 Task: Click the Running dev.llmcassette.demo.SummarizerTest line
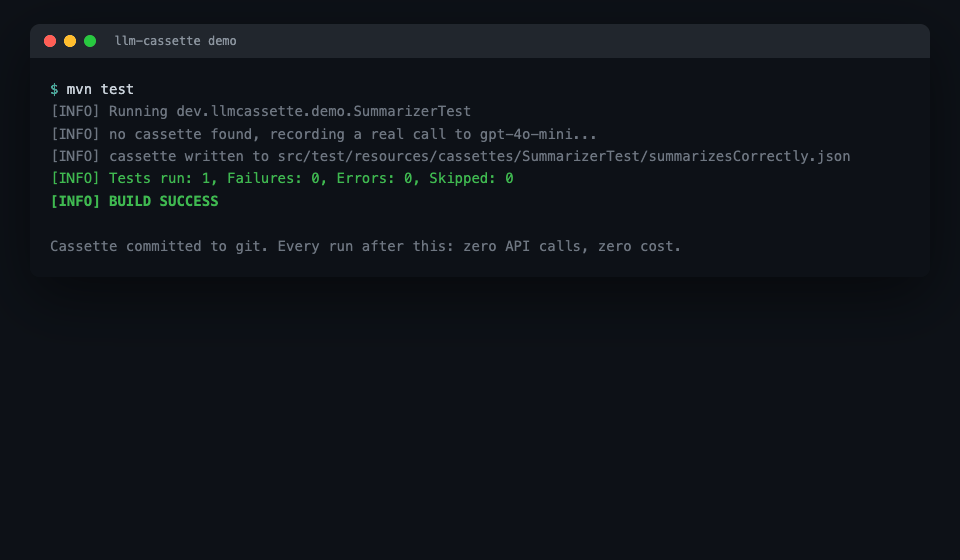point(261,111)
